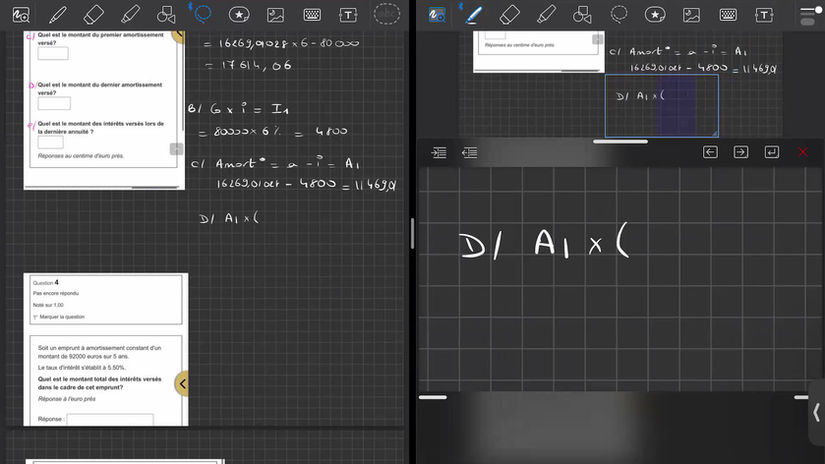Open stroke settings at right toolbar end

click(810, 16)
